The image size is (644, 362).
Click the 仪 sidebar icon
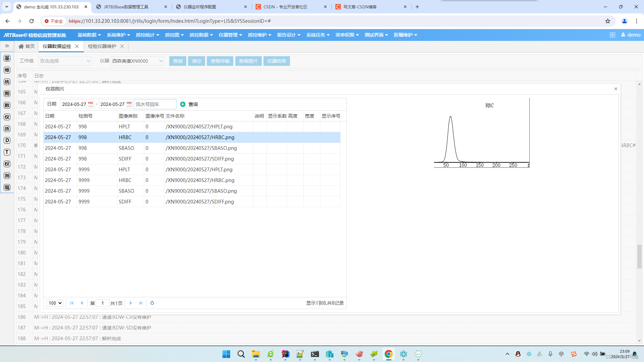point(7,117)
